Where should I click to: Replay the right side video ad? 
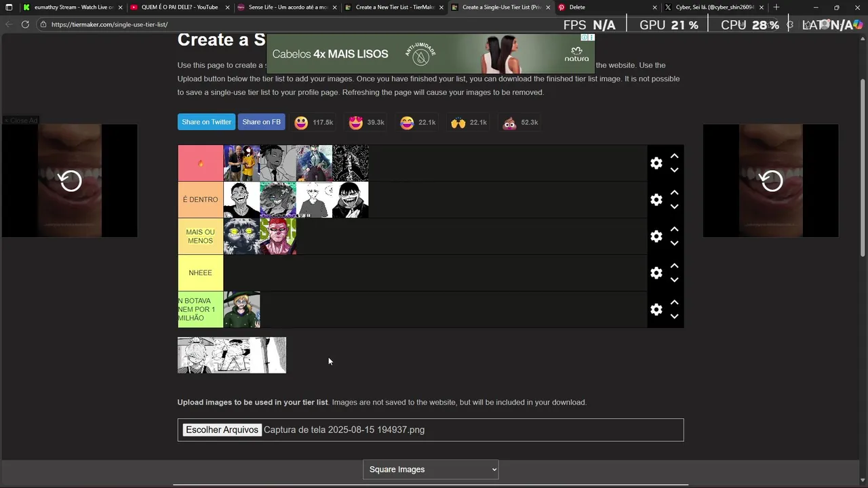771,181
